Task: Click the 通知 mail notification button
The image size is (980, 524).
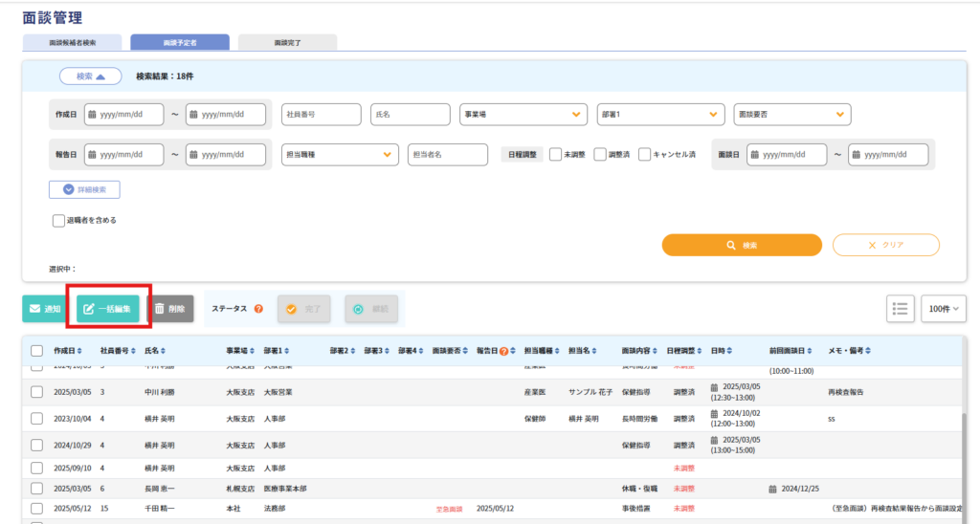Action: tap(44, 309)
